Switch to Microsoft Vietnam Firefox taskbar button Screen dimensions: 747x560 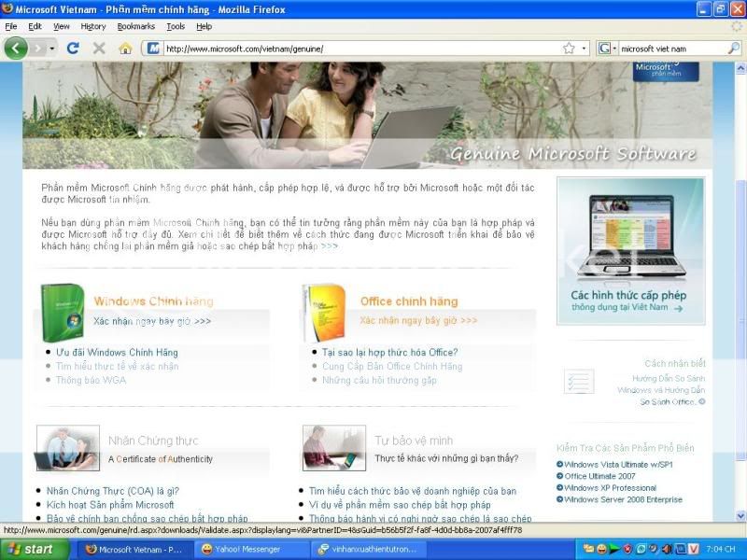point(134,550)
